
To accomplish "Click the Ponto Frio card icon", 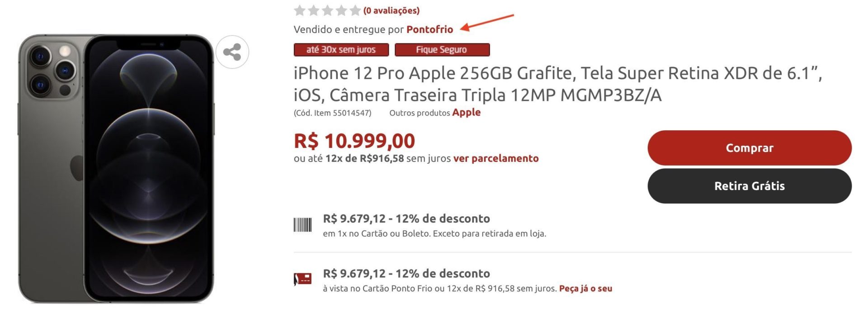I will pos(302,279).
